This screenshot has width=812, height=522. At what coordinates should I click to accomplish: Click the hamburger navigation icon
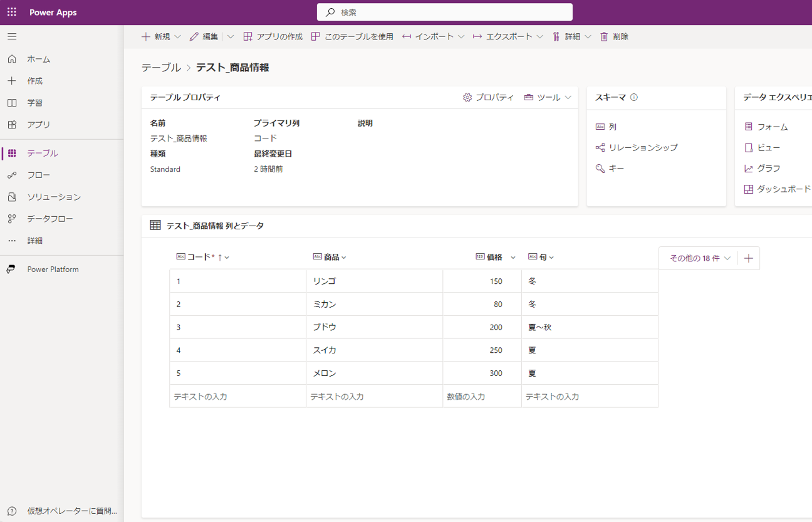click(11, 36)
